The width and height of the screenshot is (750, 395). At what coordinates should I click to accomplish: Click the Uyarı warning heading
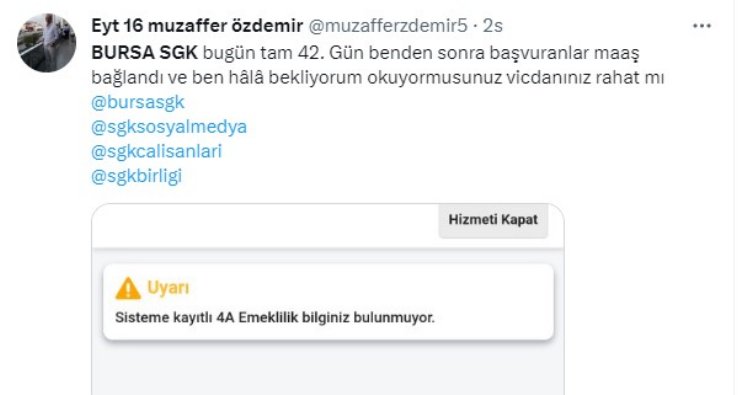(x=168, y=288)
